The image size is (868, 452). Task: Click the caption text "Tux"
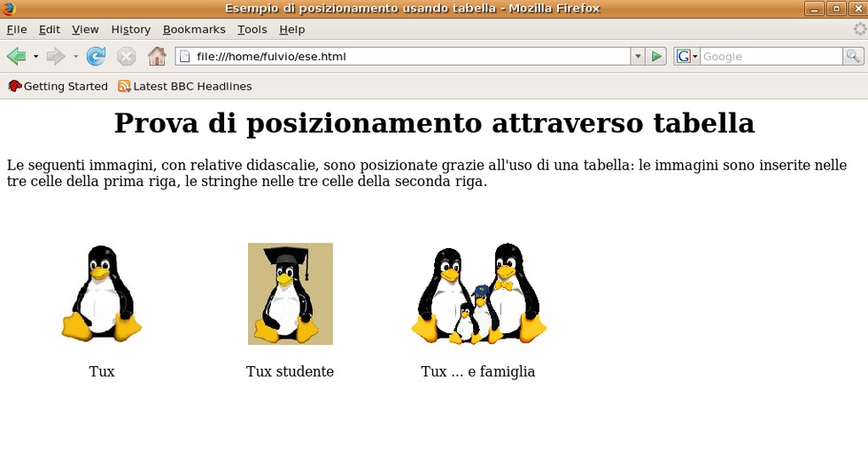pos(102,371)
